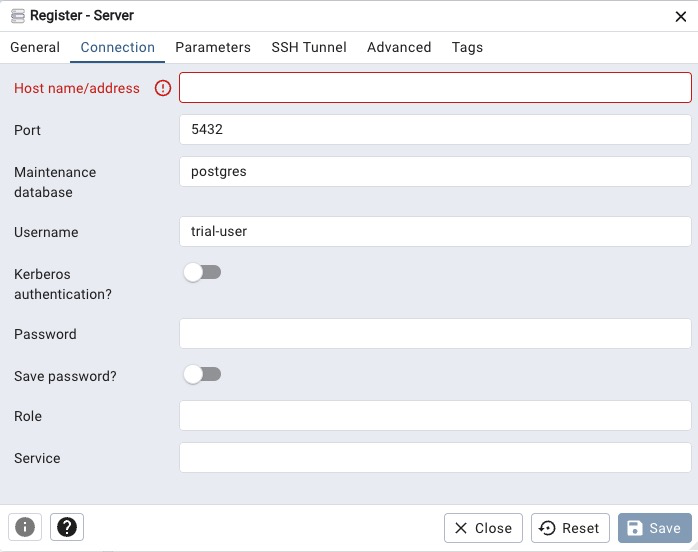This screenshot has height=552, width=698.
Task: Click the Close button at bottom
Action: [483, 528]
